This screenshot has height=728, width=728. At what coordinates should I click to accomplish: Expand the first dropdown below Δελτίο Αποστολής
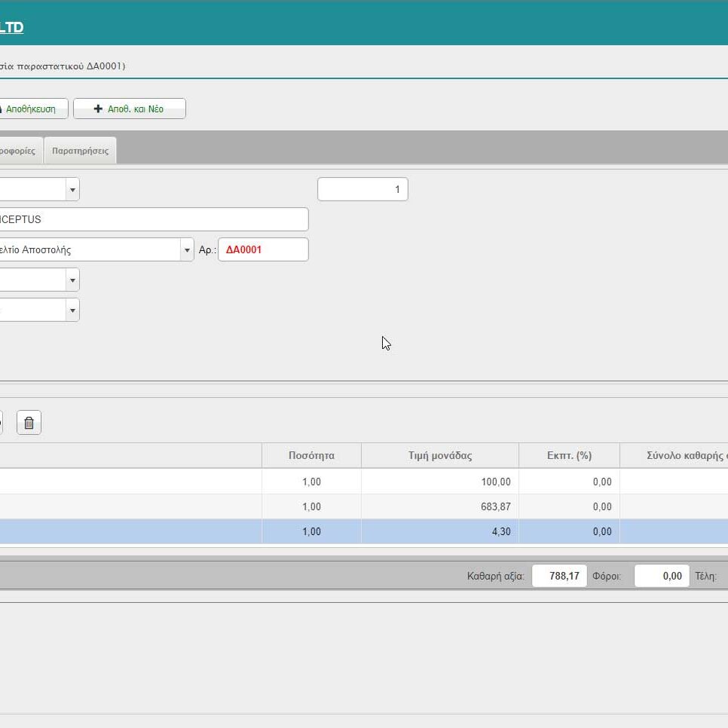point(72,280)
